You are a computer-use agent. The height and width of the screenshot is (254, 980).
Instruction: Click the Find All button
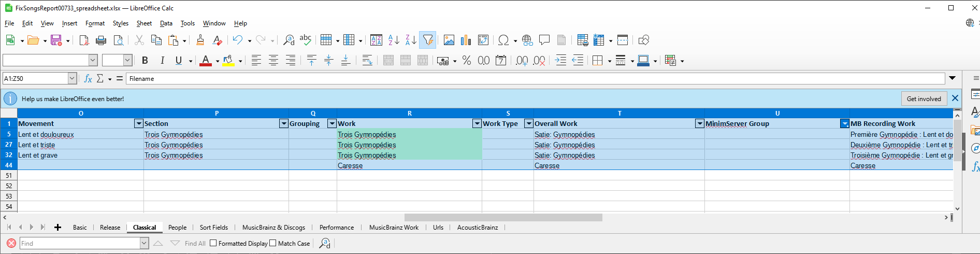point(195,243)
